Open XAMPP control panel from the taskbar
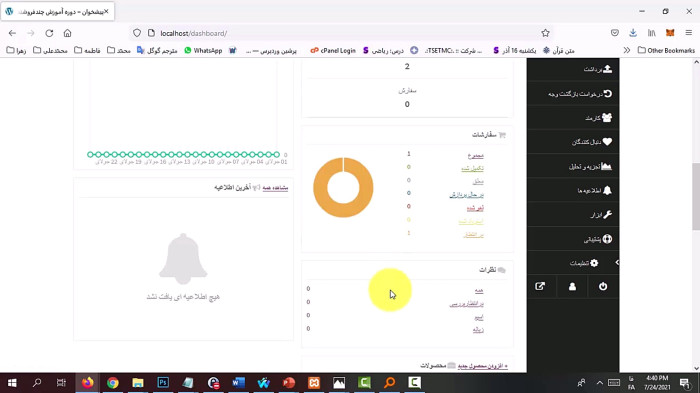 pyautogui.click(x=314, y=383)
